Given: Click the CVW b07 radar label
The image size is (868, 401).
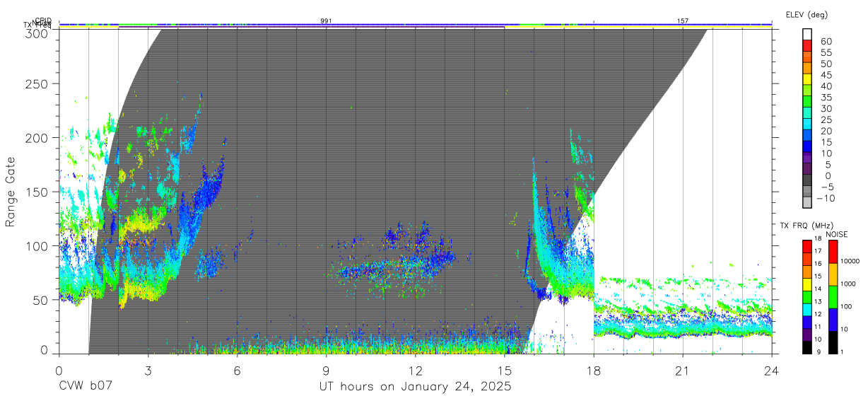Looking at the screenshot, I should point(86,386).
